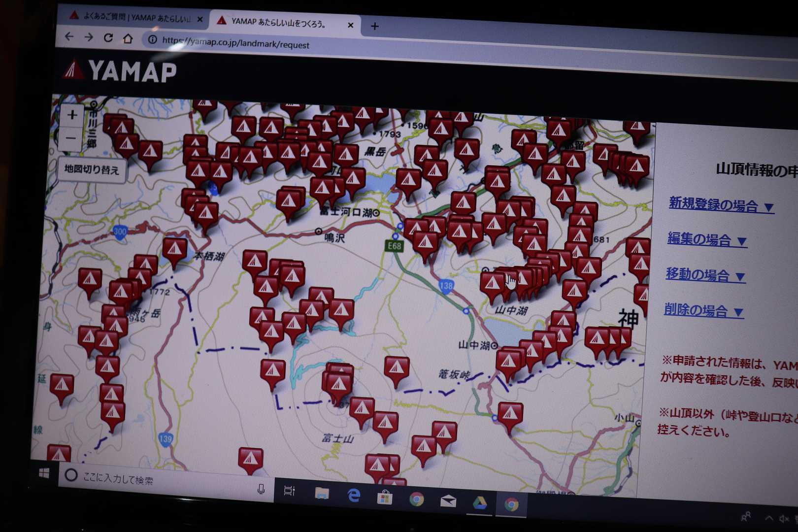The width and height of the screenshot is (798, 532).
Task: Open Microsoft Edge from the taskbar
Action: pos(353,495)
